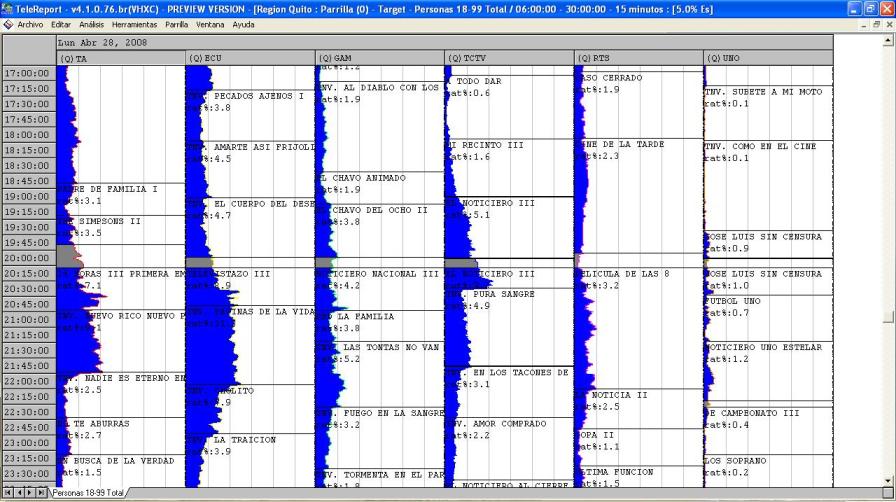Viewport: 896px width, 502px height.
Task: Select program PECADOS AJENOS I
Action: click(259, 96)
